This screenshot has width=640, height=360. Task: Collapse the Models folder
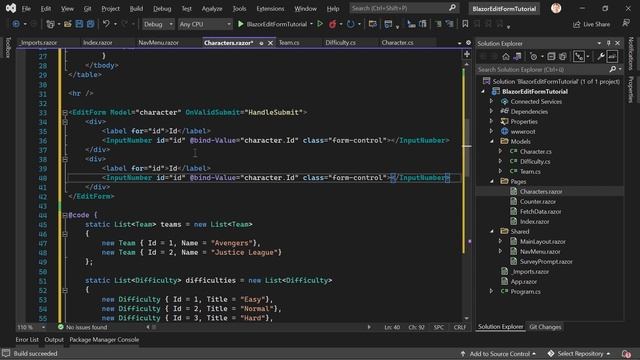(492, 142)
